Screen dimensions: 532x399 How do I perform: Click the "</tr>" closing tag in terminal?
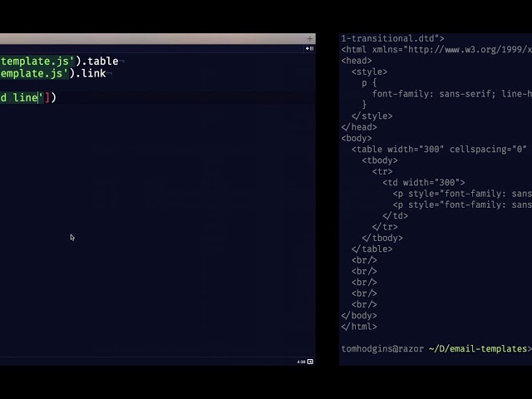pos(385,227)
